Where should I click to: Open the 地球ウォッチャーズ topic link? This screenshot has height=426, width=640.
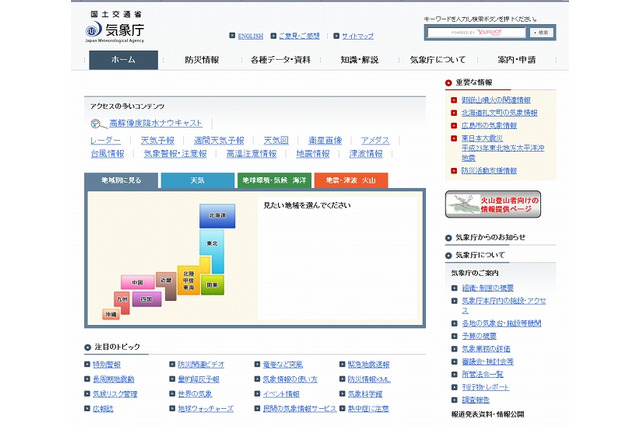pyautogui.click(x=206, y=409)
